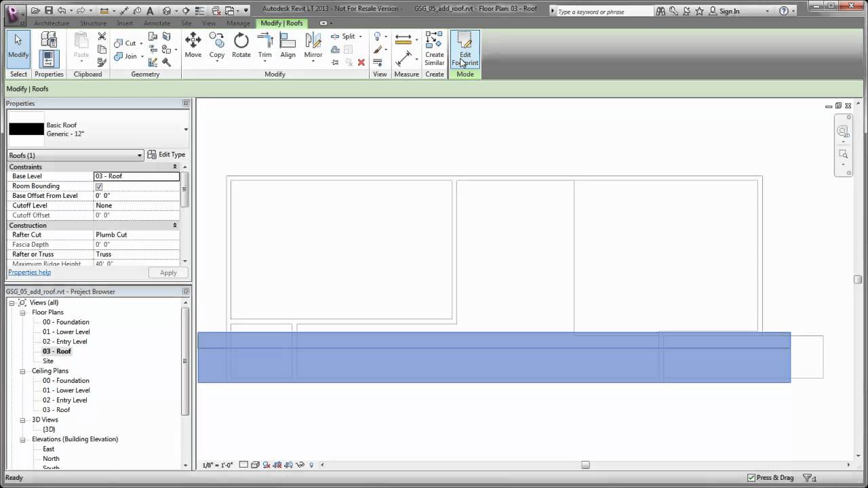Enable Press & Drag in the status bar
Image resolution: width=868 pixels, height=488 pixels.
pos(750,477)
